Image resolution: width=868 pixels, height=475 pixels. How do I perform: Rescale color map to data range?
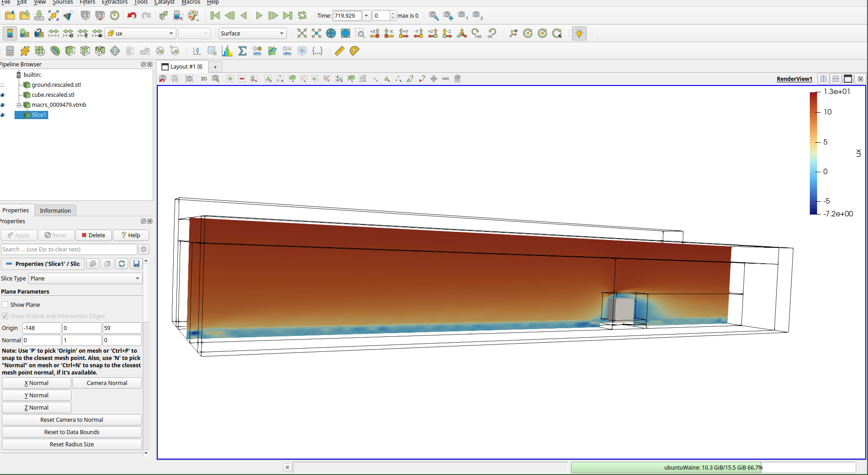(x=54, y=33)
